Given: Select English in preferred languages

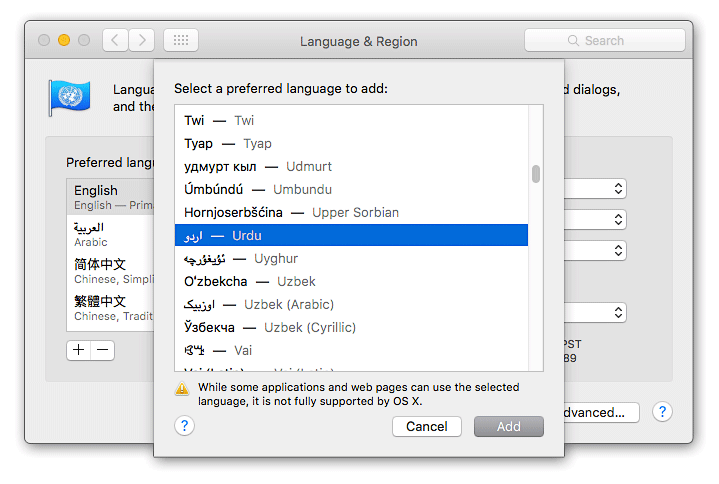Looking at the screenshot, I should tap(110, 197).
